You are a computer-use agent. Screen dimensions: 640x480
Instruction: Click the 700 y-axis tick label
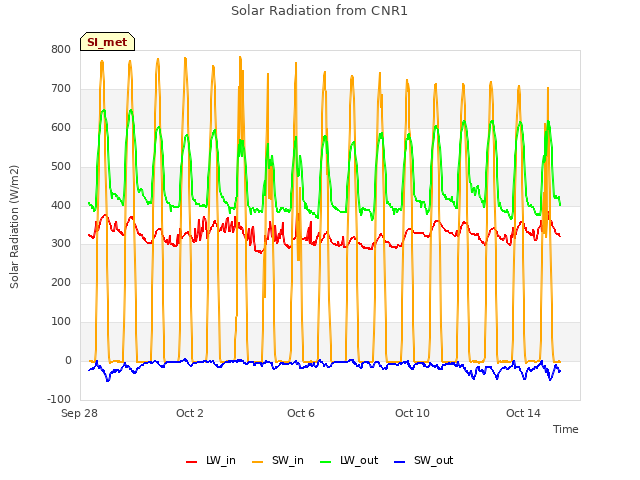tap(61, 88)
